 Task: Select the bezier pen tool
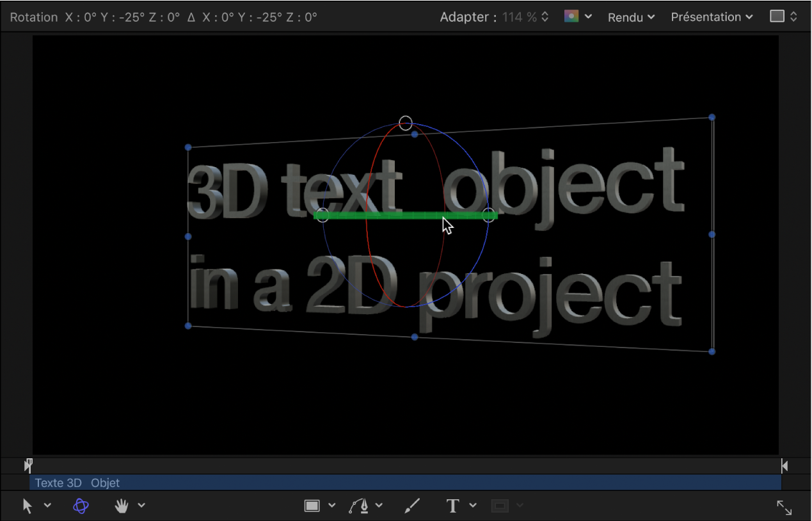pos(360,506)
